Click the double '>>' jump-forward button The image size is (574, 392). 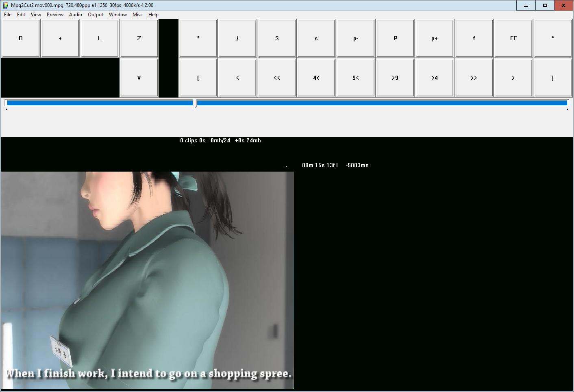(474, 78)
